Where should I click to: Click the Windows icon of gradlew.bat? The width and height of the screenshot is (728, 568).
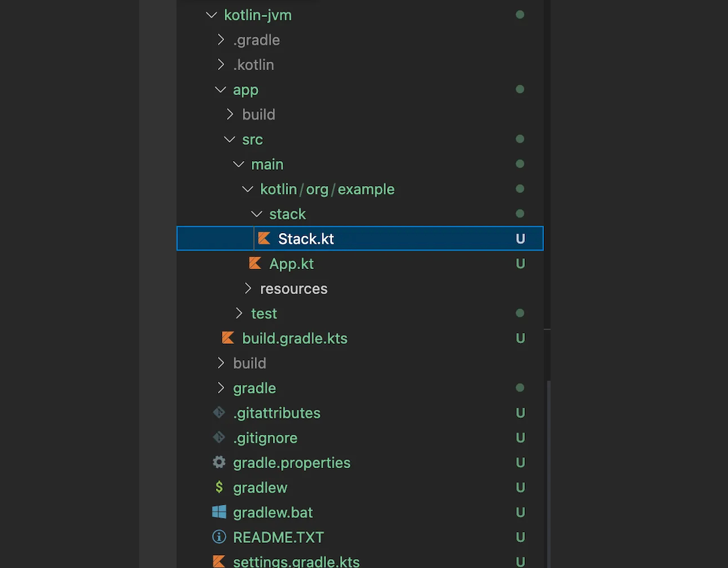pyautogui.click(x=219, y=512)
